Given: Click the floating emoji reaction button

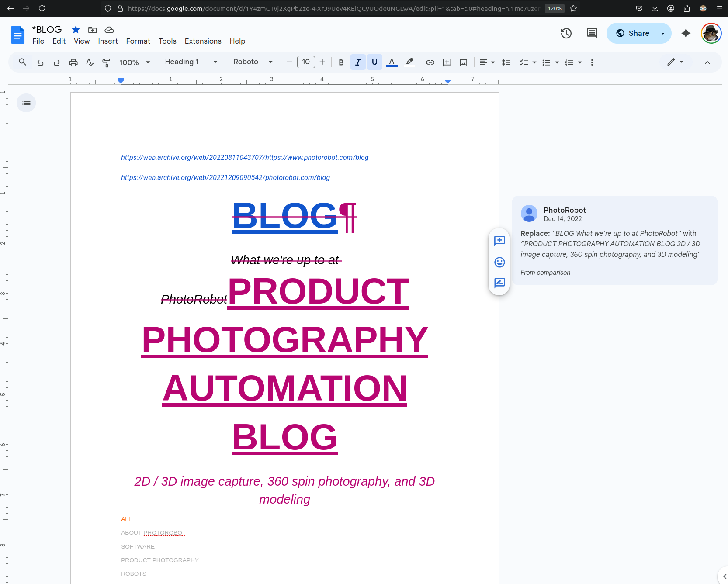Looking at the screenshot, I should click(499, 262).
